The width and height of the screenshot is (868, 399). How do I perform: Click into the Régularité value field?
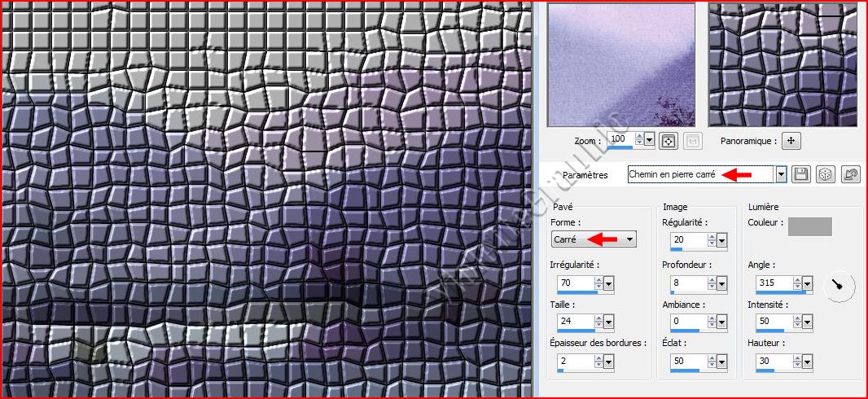coord(688,239)
